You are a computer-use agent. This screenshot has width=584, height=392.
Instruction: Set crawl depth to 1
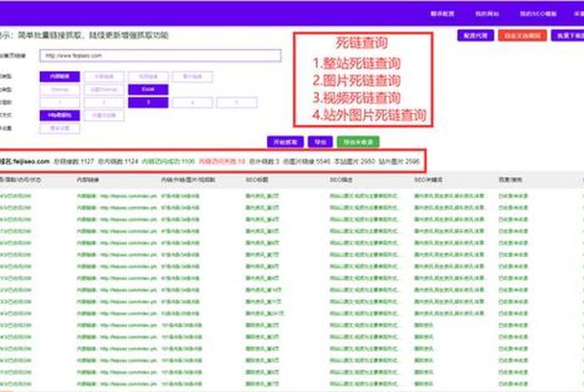tap(59, 103)
